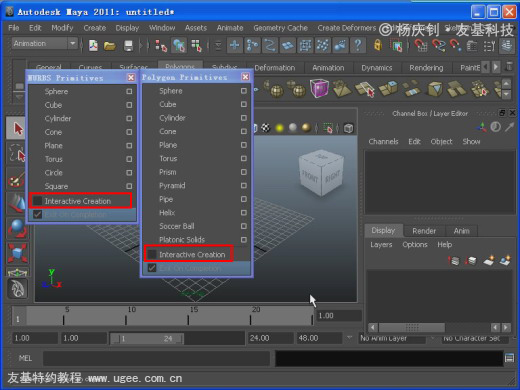
Task: Open Polygon Cube option box
Action: (x=244, y=104)
